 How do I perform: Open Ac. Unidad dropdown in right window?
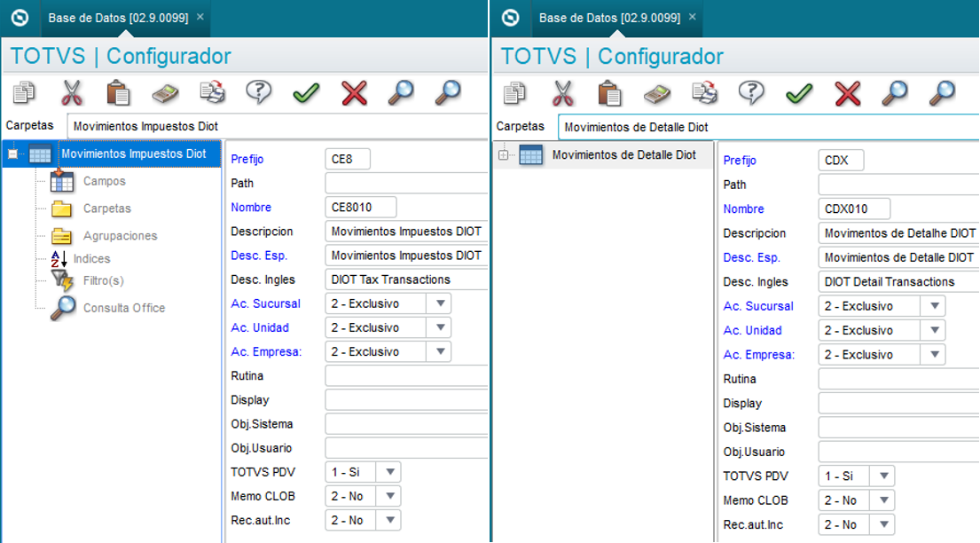click(935, 330)
